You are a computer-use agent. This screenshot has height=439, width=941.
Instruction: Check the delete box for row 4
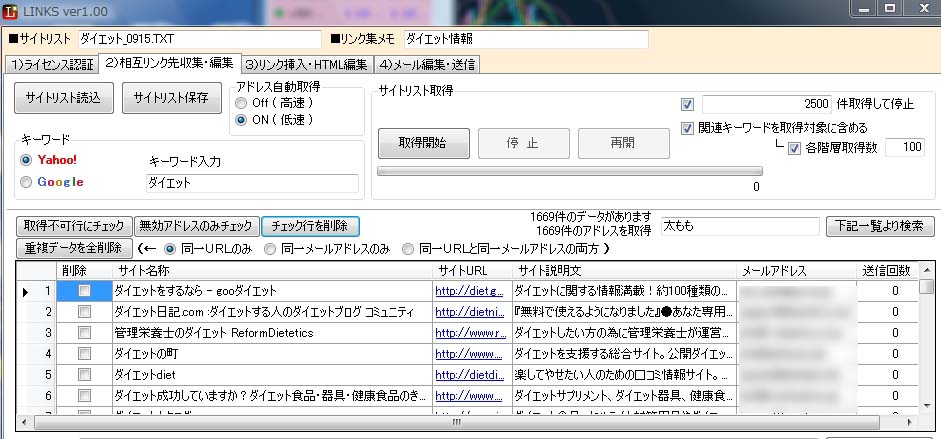point(84,354)
